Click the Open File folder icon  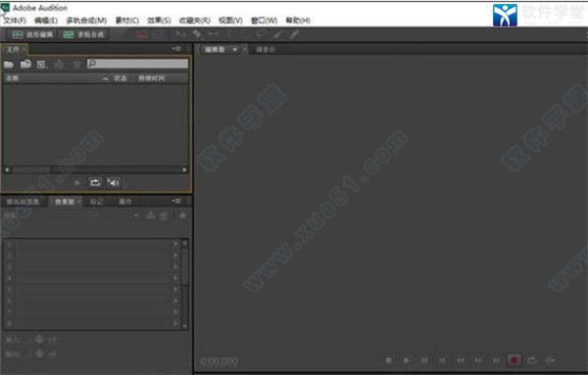click(9, 65)
